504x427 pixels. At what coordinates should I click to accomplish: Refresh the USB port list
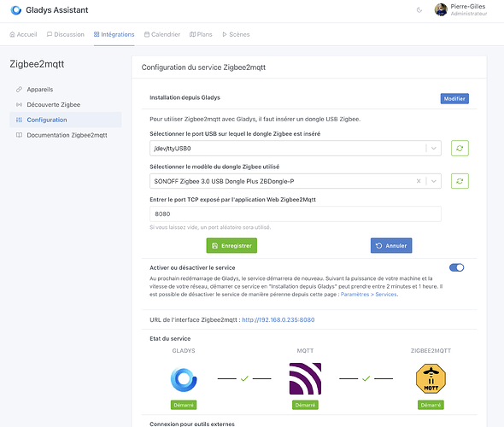(x=460, y=148)
